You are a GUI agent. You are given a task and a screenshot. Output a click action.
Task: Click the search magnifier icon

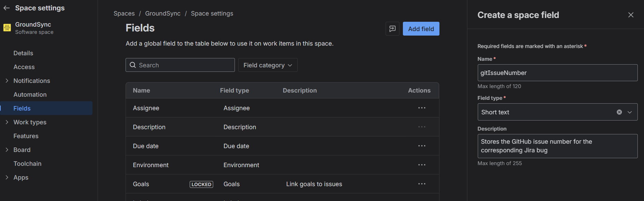click(133, 65)
